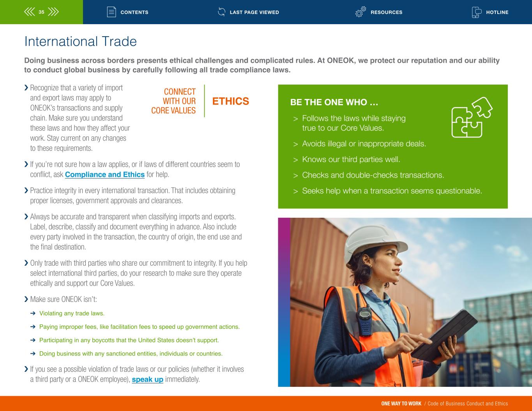532x411 pixels.
Task: Open the Resources navigation item
Action: 387,12
